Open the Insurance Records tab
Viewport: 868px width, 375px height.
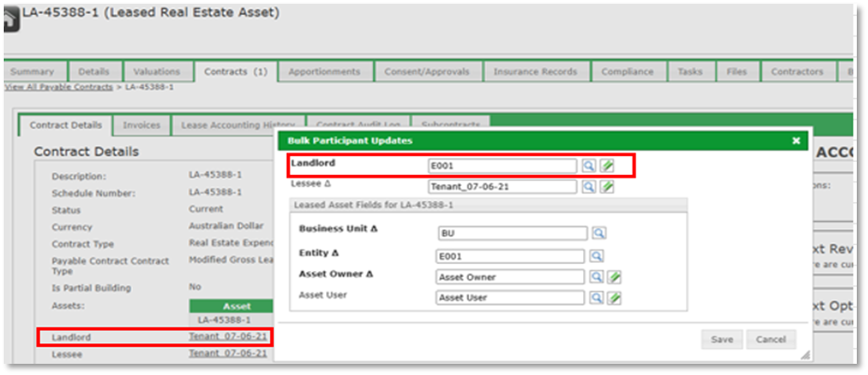(x=535, y=72)
